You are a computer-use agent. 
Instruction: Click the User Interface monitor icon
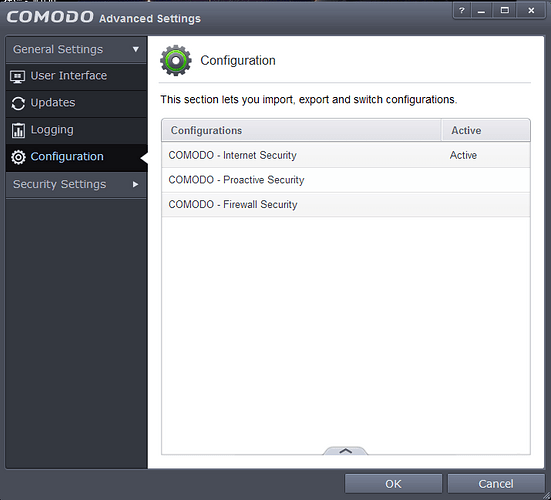17,76
